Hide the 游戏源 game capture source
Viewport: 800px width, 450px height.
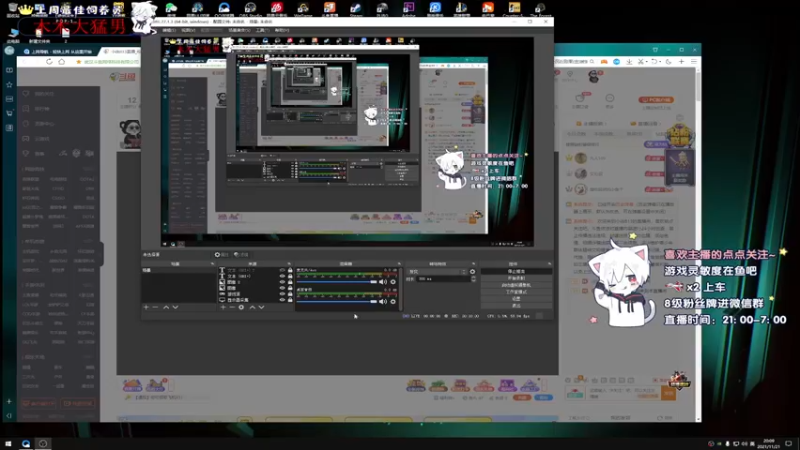[282, 294]
